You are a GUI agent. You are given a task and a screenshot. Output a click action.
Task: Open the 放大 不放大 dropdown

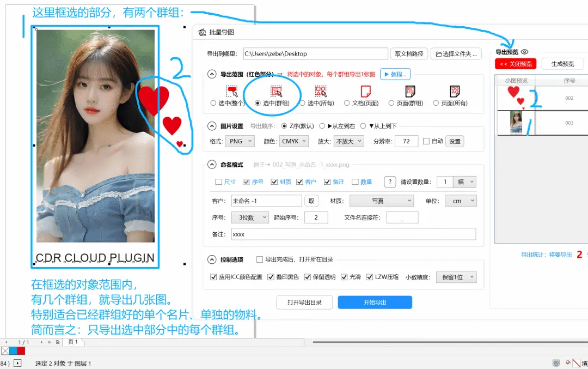click(349, 141)
